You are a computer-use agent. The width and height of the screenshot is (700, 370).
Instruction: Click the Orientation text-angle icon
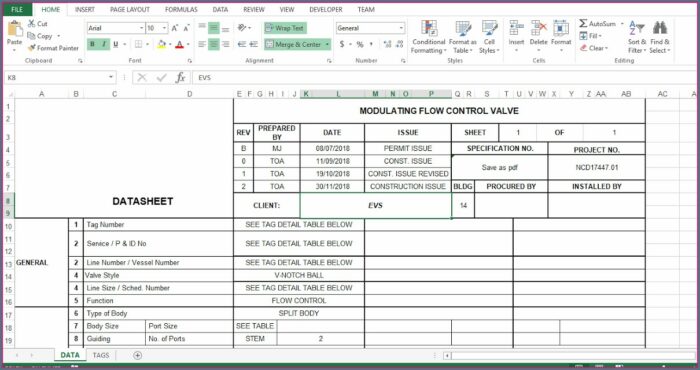[x=242, y=28]
